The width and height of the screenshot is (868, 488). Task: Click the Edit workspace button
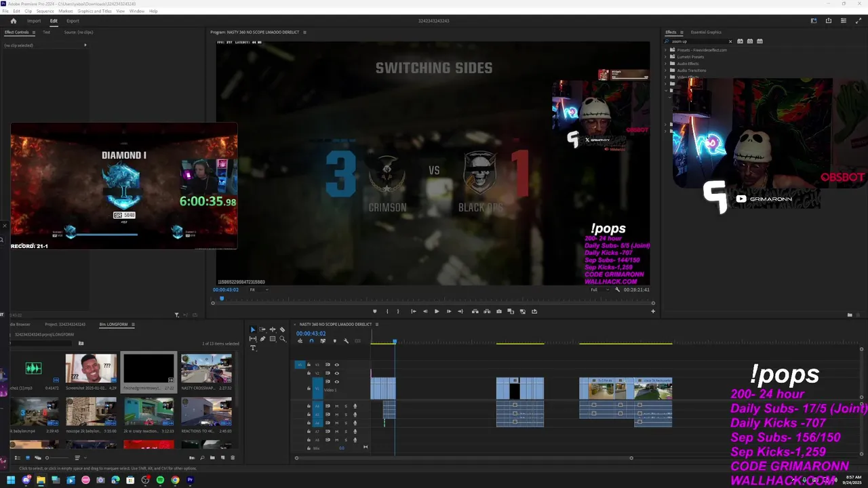point(54,21)
